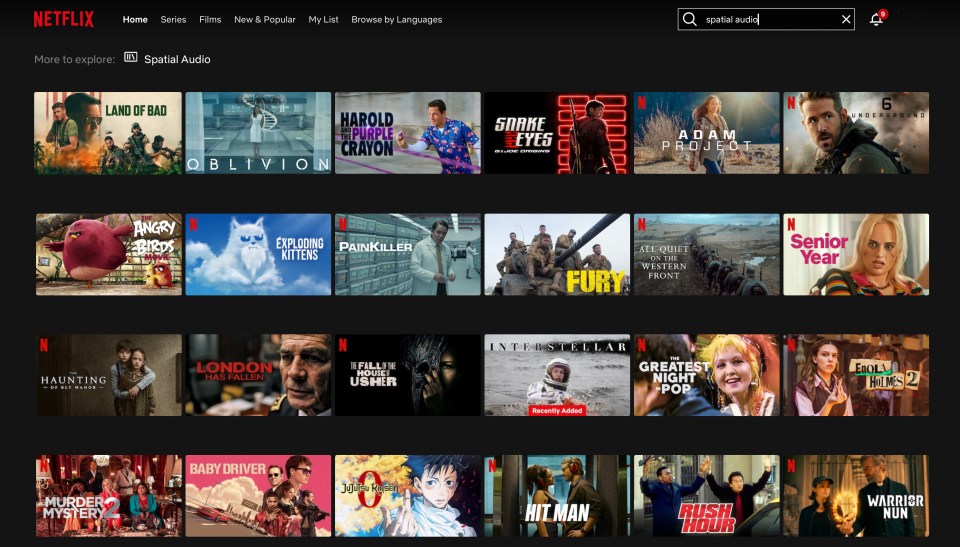Image resolution: width=960 pixels, height=547 pixels.
Task: Select Enola Holmes 2 thumbnail
Action: (x=856, y=375)
